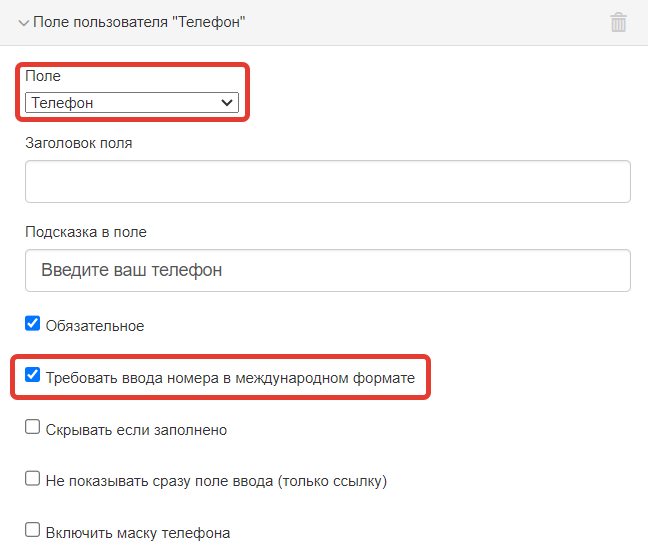Enable Включить маску телефона checkbox

pos(33,529)
